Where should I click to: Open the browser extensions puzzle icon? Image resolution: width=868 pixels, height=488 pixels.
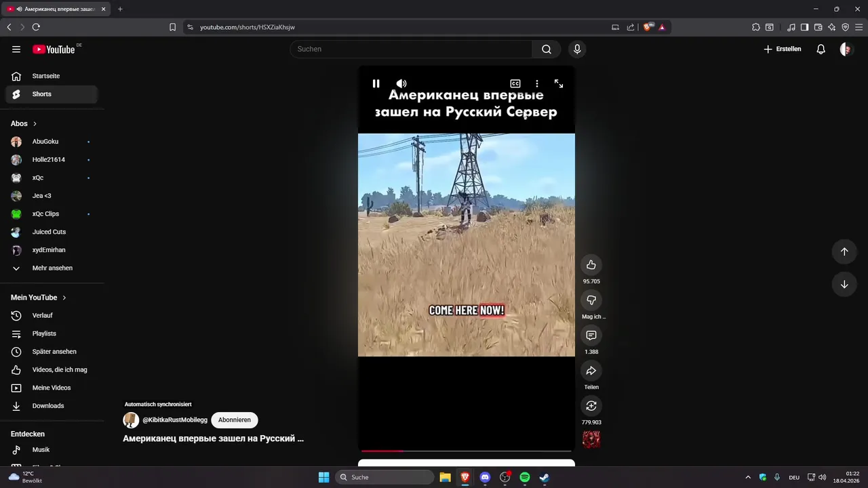(x=756, y=27)
